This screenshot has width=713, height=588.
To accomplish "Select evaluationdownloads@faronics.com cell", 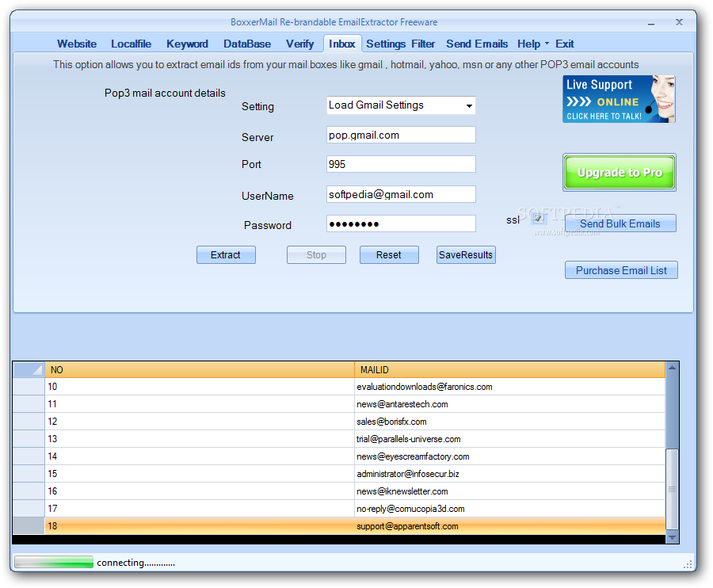I will coord(509,387).
